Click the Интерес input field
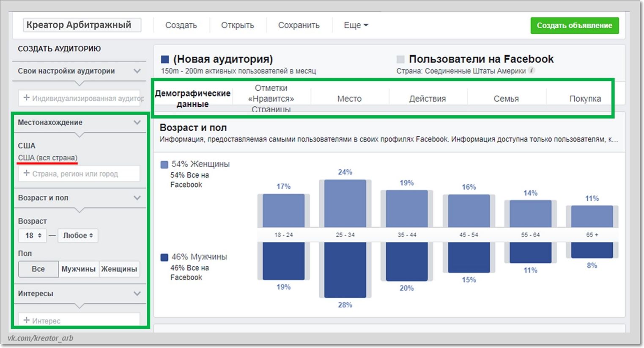Viewport: 644px width, 348px height. click(79, 320)
